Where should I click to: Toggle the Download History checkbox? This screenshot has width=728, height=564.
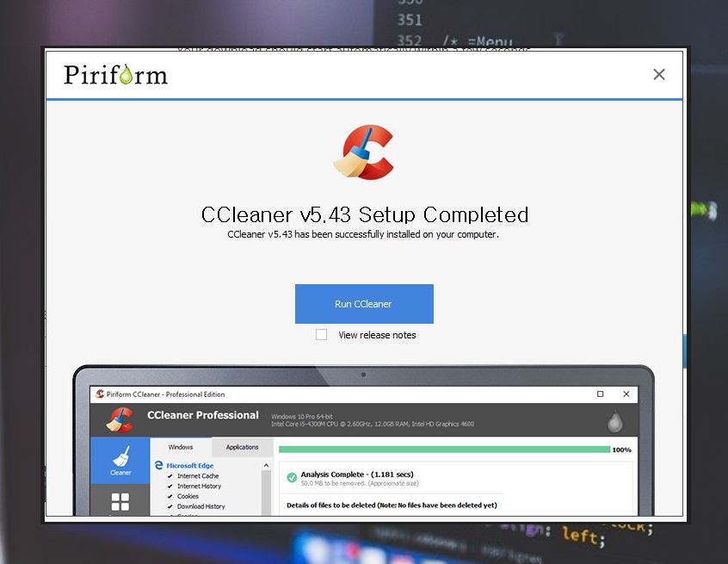coord(170,506)
